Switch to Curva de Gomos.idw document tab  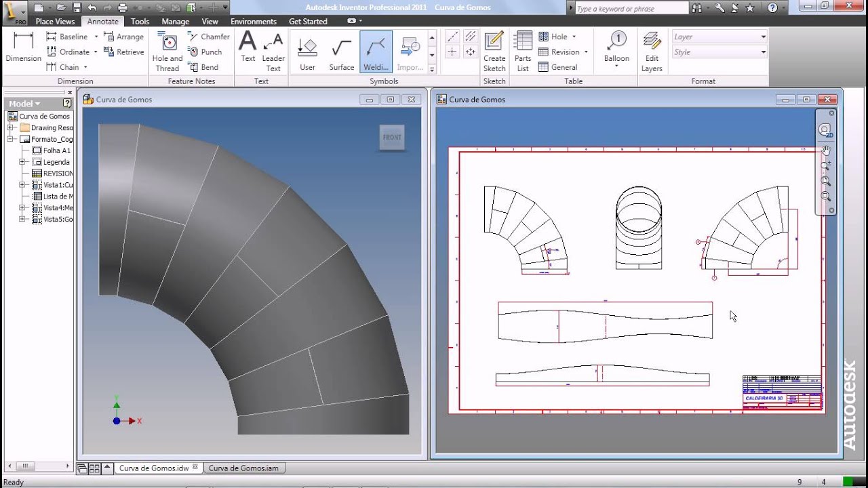point(158,468)
